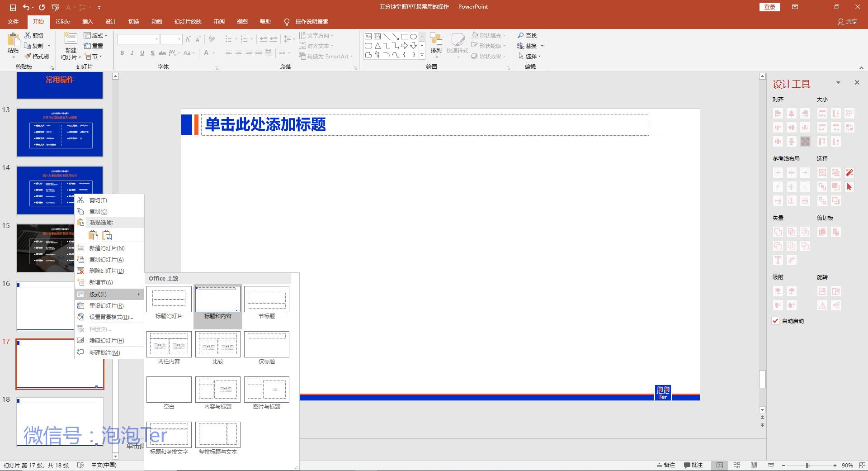Open the 文件 tab

tap(13, 21)
